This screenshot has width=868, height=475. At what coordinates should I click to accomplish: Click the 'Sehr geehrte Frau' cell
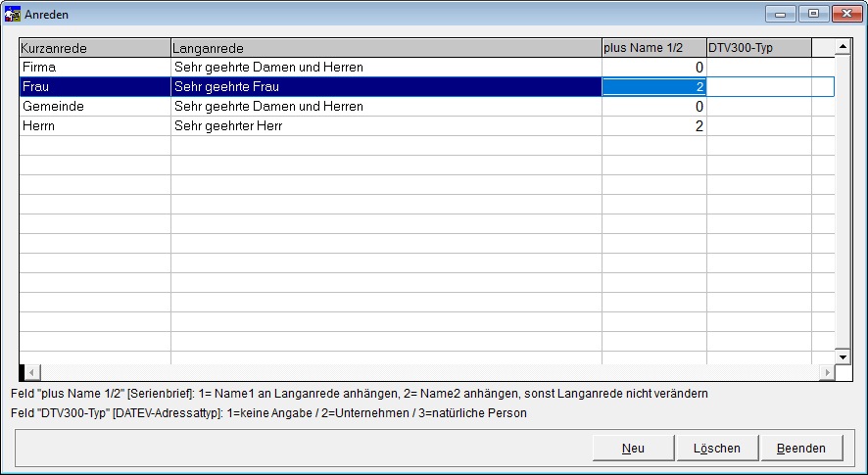(386, 87)
